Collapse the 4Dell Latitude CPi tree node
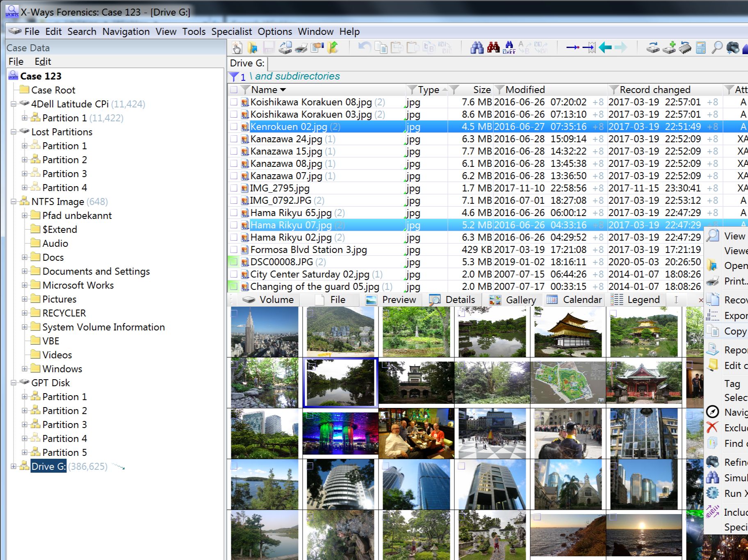Image resolution: width=748 pixels, height=560 pixels. [x=14, y=104]
